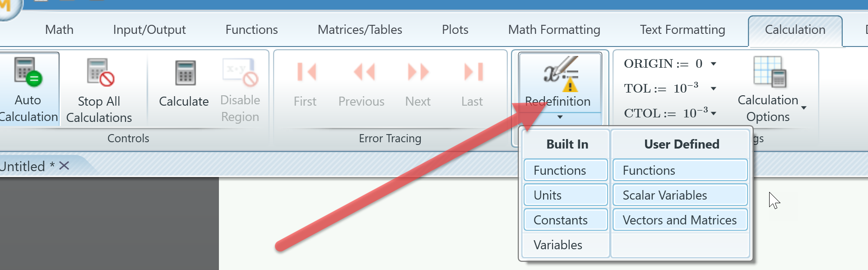Select Vectors and Matrices under User Defined
The height and width of the screenshot is (270, 868).
[x=679, y=219]
